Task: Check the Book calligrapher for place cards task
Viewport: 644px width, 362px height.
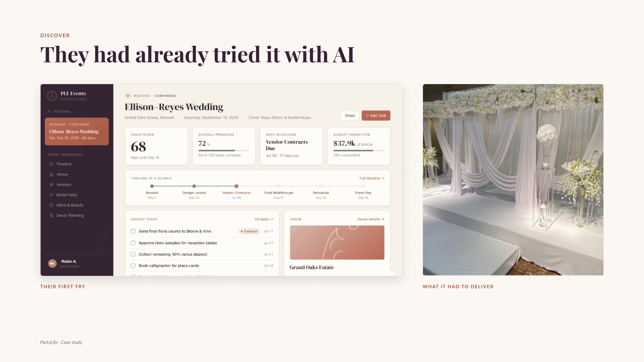Action: tap(133, 266)
